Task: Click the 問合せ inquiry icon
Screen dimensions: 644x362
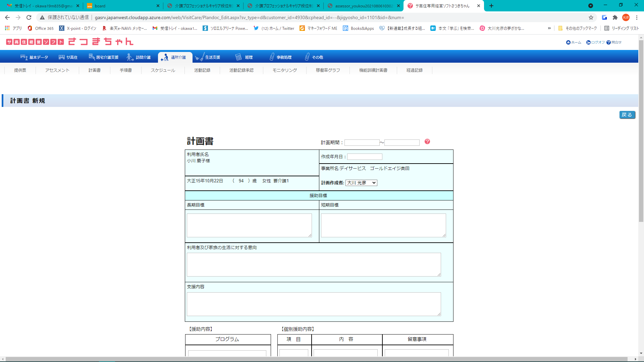Action: coord(608,43)
